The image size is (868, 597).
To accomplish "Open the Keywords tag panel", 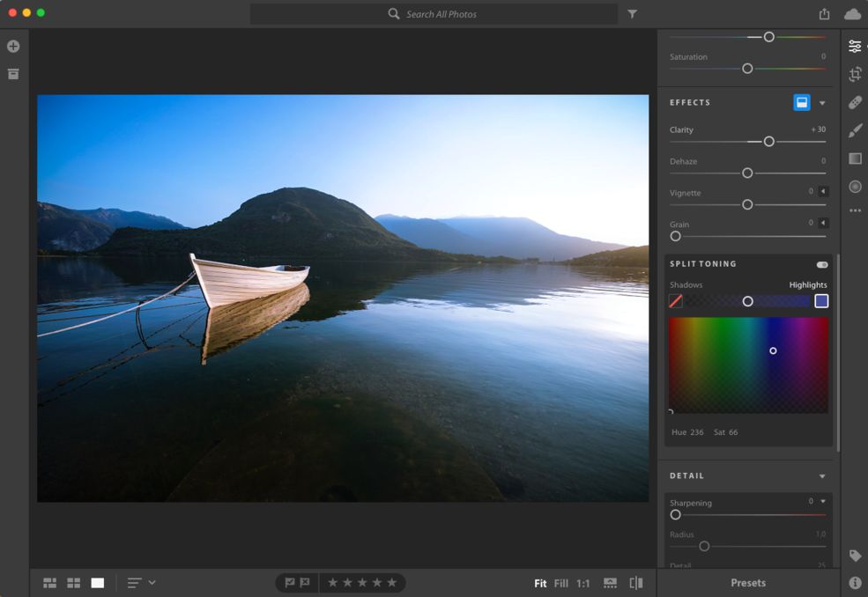I will tap(855, 556).
